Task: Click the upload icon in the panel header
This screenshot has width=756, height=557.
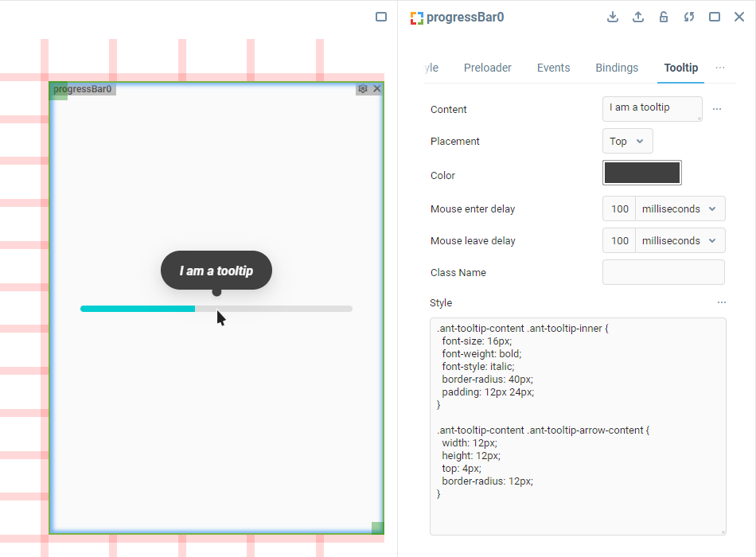Action: pos(638,18)
